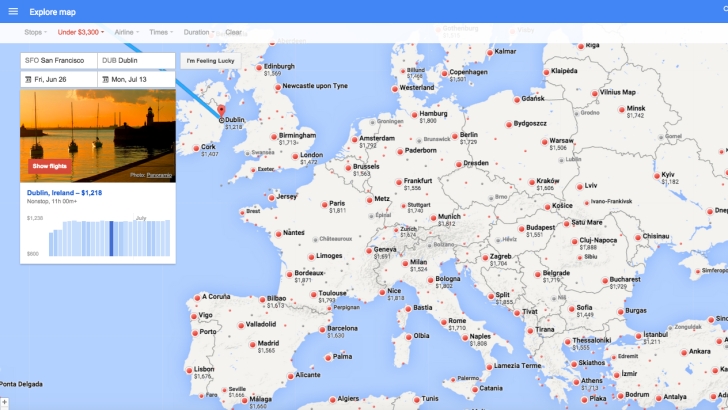728x410 pixels.
Task: Select the Copenhagen map marker
Action: pyautogui.click(x=444, y=73)
